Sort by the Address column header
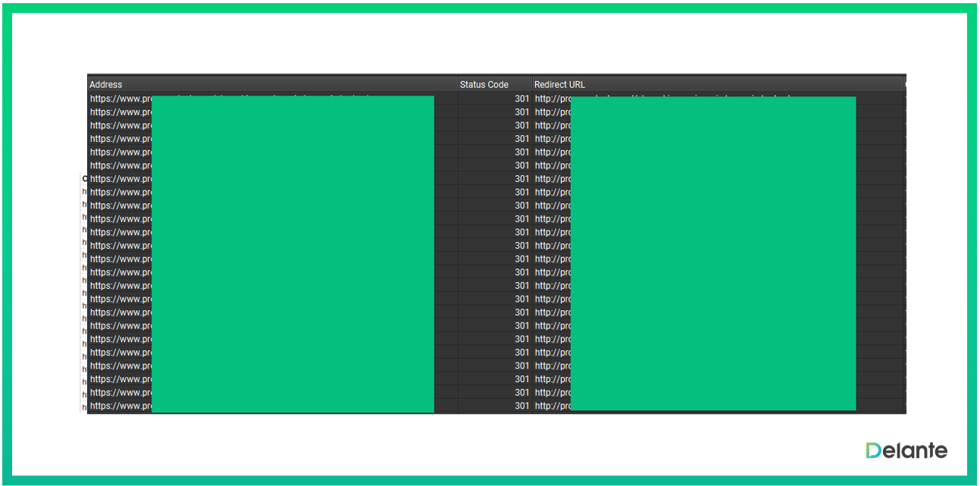This screenshot has height=486, width=980. pos(106,84)
